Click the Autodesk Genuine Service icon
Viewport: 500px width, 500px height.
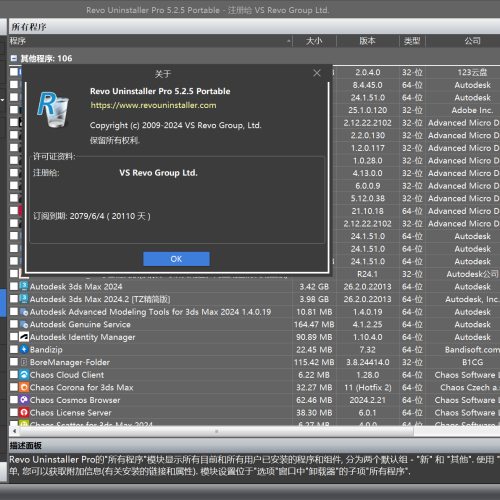pos(24,324)
